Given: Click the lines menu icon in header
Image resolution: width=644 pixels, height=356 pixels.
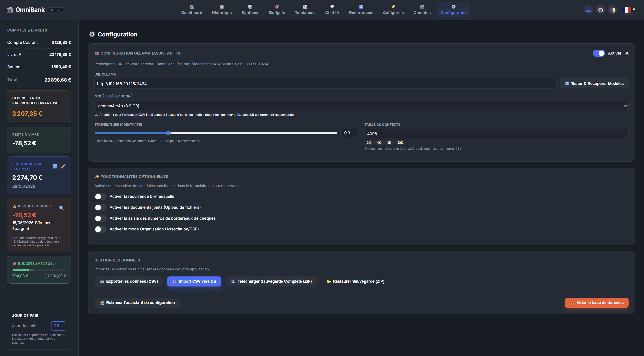Looking at the screenshot, I should click(x=589, y=10).
